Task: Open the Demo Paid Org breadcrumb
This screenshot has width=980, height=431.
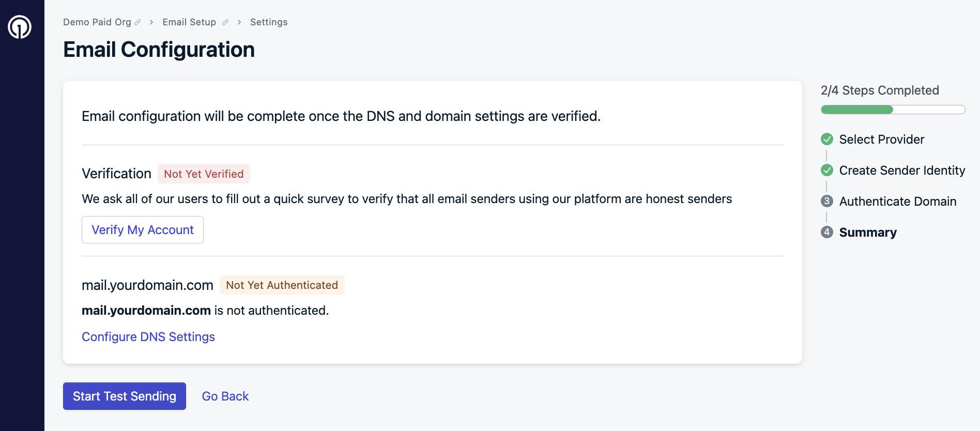Action: point(97,22)
